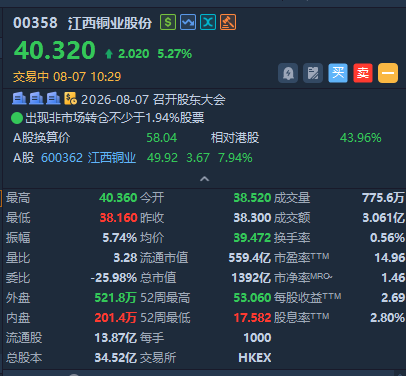Click the first building company event icon

tap(19, 99)
